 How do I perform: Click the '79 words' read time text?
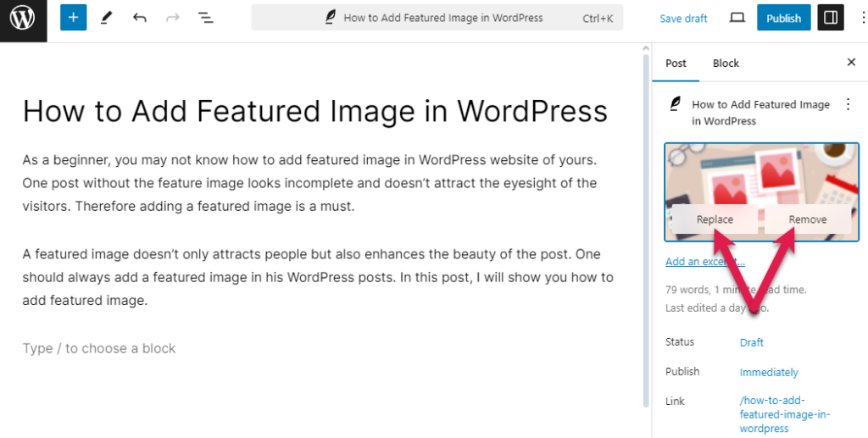coord(736,289)
